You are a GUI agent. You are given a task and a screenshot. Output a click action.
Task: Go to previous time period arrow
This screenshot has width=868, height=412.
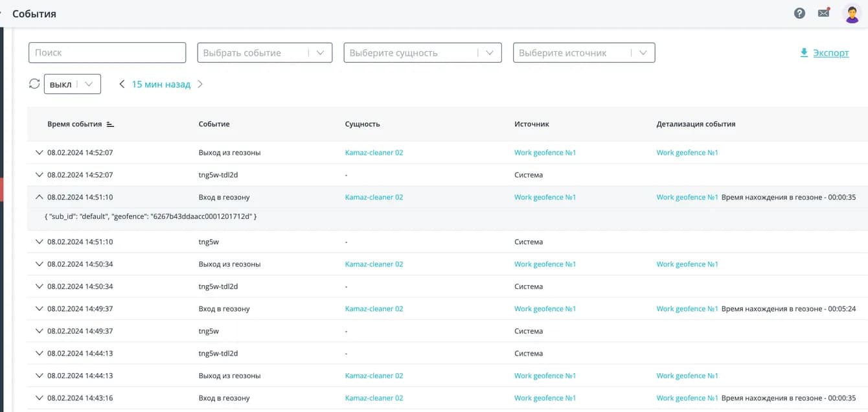(x=122, y=84)
